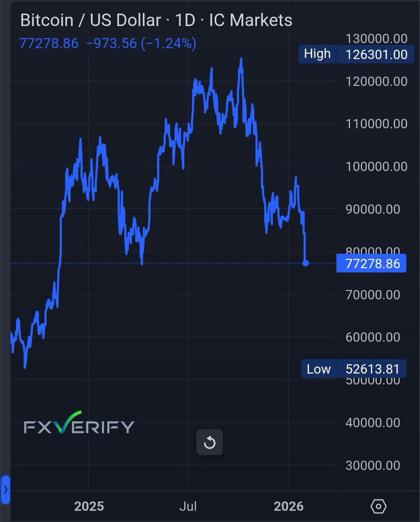Select the Low 52613.81 price label
420x522 pixels.
click(x=354, y=369)
